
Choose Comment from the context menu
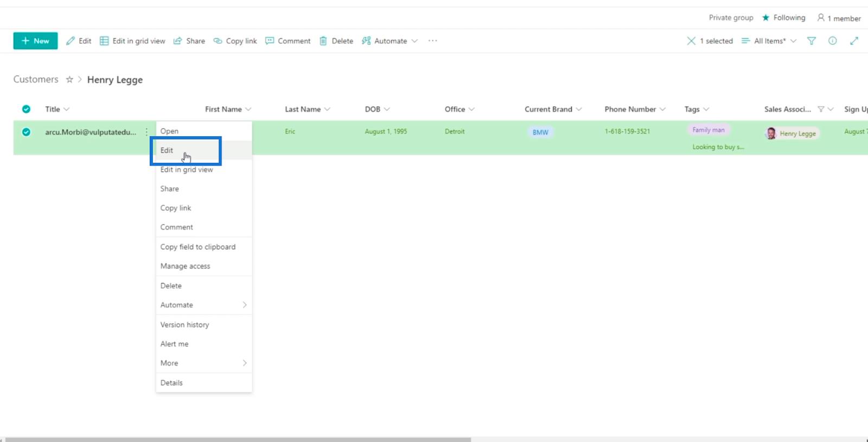[x=204, y=227]
